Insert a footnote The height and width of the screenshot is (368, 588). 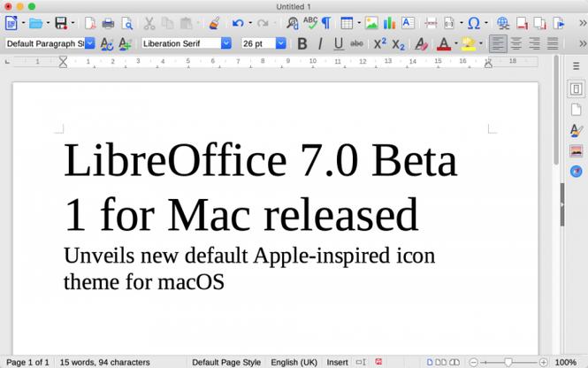(522, 23)
